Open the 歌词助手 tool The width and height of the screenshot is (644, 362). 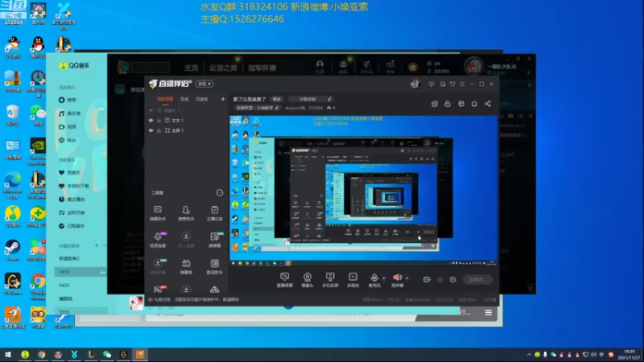pyautogui.click(x=214, y=267)
